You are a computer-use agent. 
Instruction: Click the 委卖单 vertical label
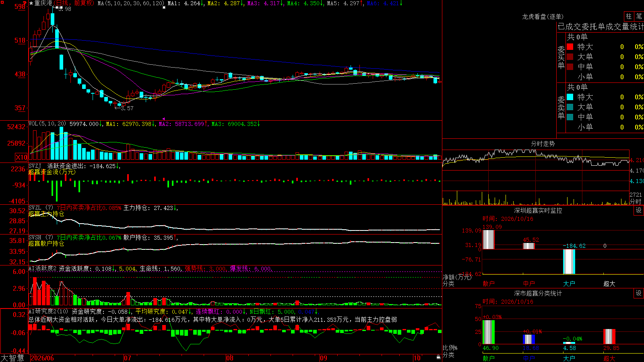561,107
